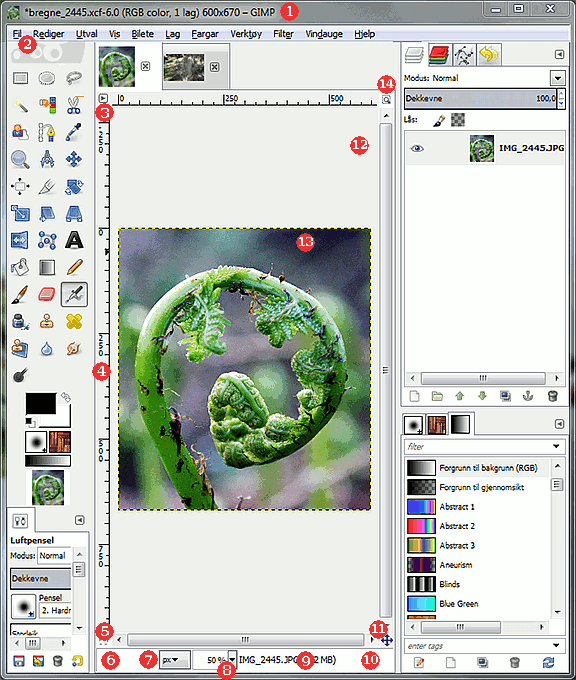Open the layer Modus dropdown
The image size is (576, 680).
coord(558,78)
